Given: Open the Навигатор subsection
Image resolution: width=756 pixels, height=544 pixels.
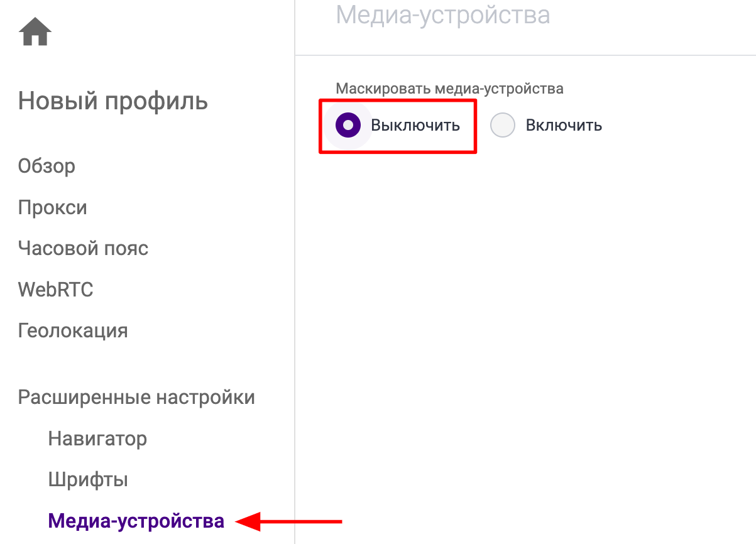Looking at the screenshot, I should coord(97,438).
